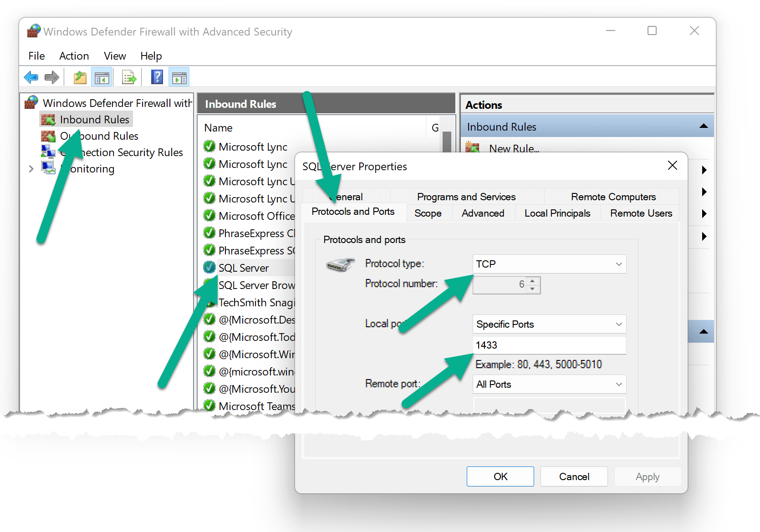Click Cancel in SQL Server Properties
Image resolution: width=760 pixels, height=532 pixels.
point(574,476)
